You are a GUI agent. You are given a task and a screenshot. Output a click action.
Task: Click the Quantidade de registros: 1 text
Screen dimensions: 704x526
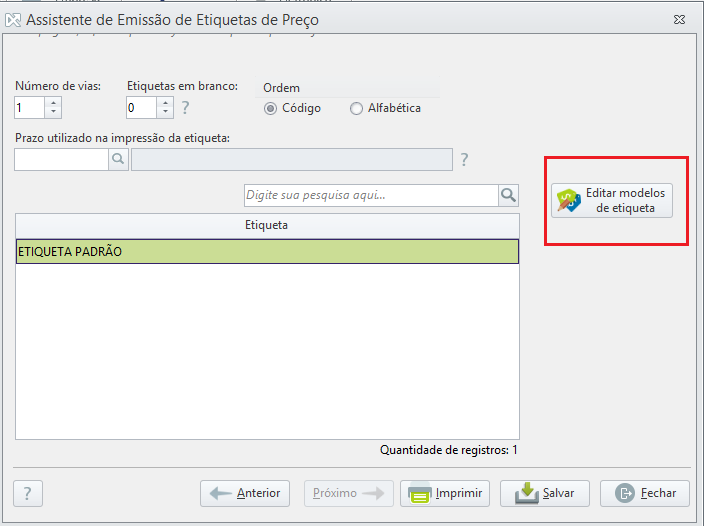[x=449, y=450]
